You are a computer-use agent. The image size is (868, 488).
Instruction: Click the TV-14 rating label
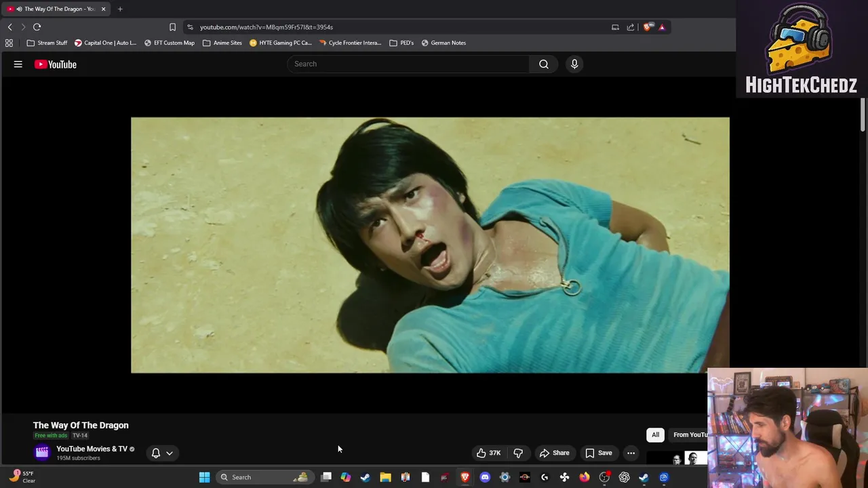tap(80, 436)
